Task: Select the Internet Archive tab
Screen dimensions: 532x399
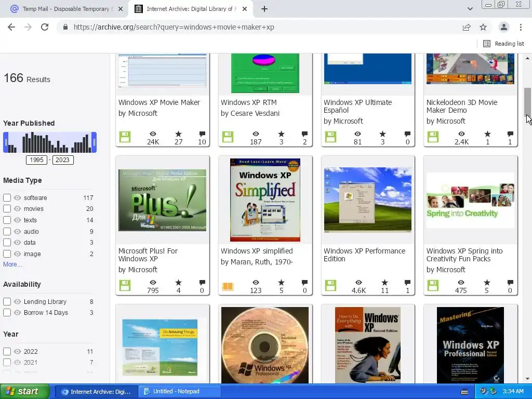Action: click(x=190, y=9)
